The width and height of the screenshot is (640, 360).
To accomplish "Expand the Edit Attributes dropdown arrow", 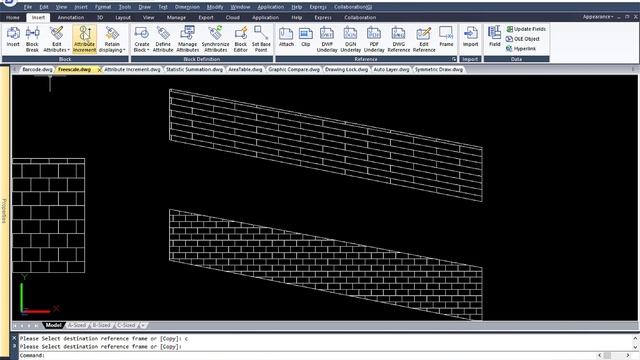I will (69, 50).
